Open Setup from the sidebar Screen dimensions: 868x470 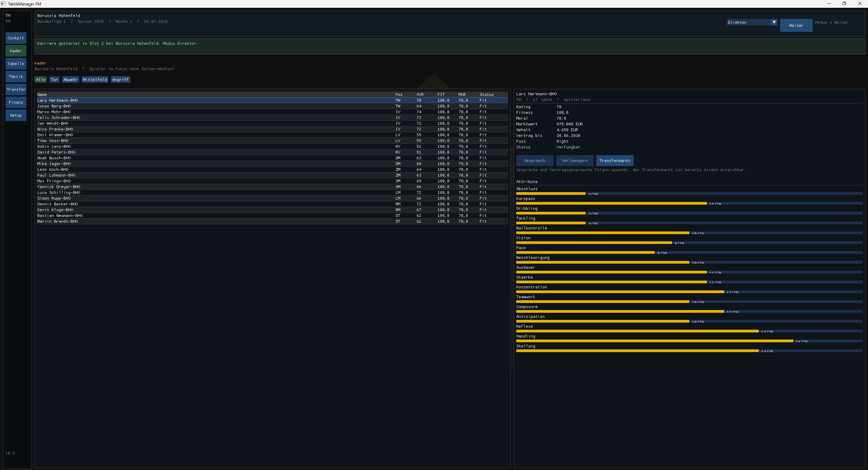click(16, 115)
